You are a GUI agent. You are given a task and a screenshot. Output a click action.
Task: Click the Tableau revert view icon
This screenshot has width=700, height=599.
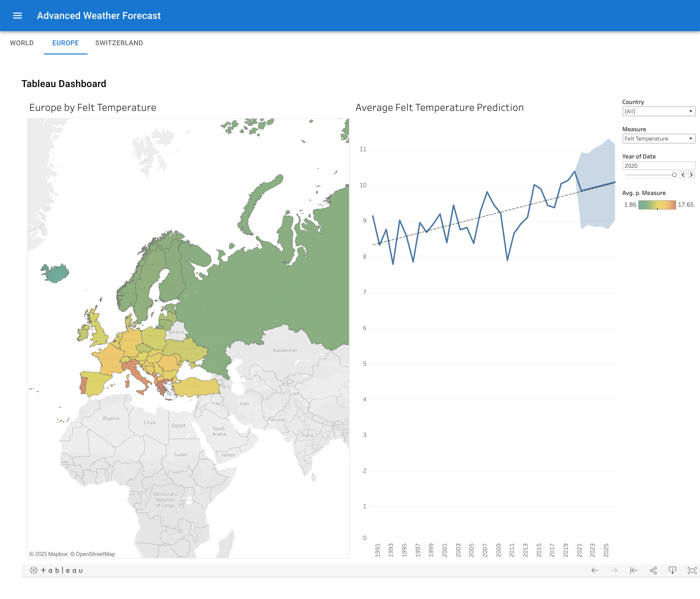634,570
